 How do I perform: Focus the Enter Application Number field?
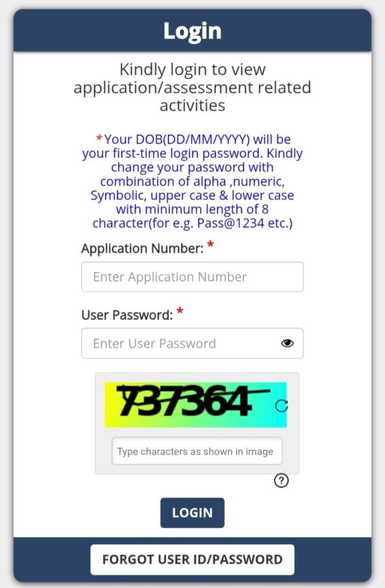(x=192, y=277)
